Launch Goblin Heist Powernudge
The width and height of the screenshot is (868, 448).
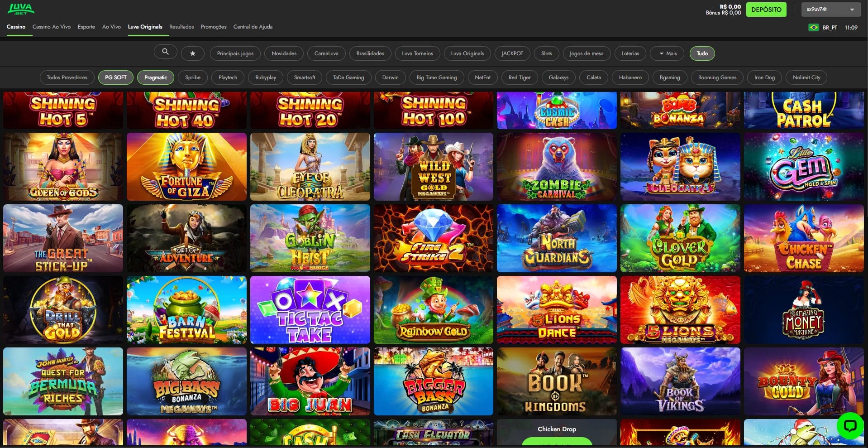[x=310, y=238]
